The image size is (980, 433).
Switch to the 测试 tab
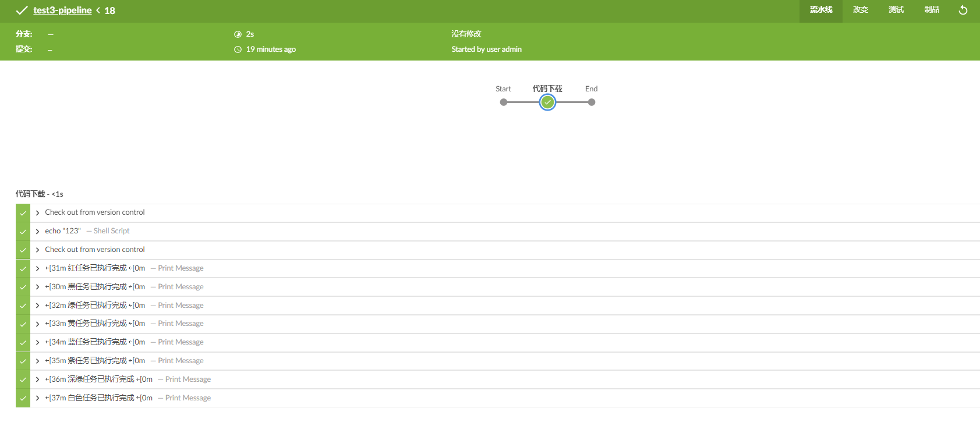coord(896,10)
